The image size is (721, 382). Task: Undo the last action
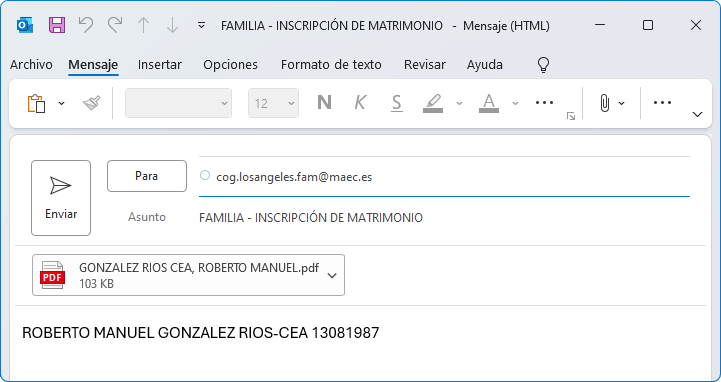[86, 25]
